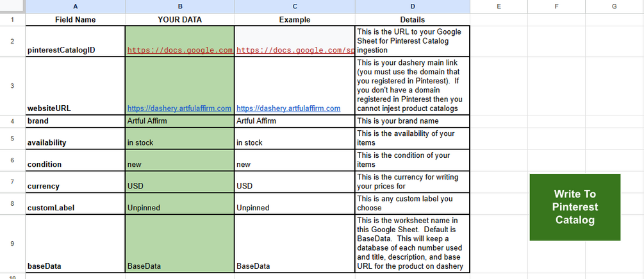Select the 'pinterestCatalogID' cell
This screenshot has height=279, width=644.
pos(76,41)
